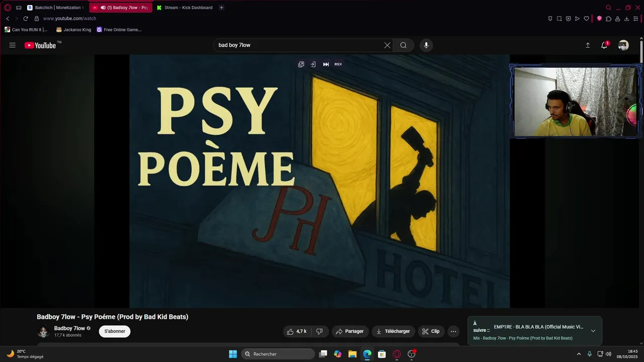Switch to the Bakchich Monetization tab

point(55,8)
